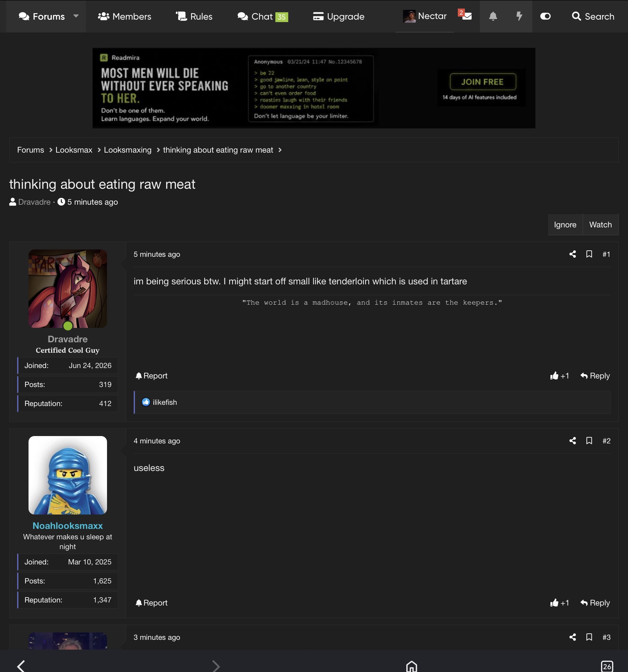The width and height of the screenshot is (628, 672).
Task: Open permalink #1
Action: click(x=606, y=254)
